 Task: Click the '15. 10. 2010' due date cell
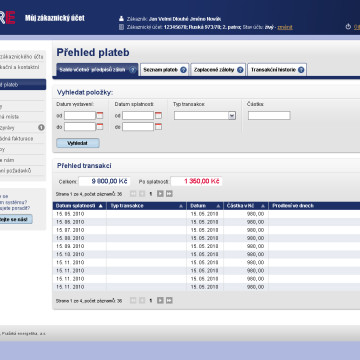click(70, 254)
